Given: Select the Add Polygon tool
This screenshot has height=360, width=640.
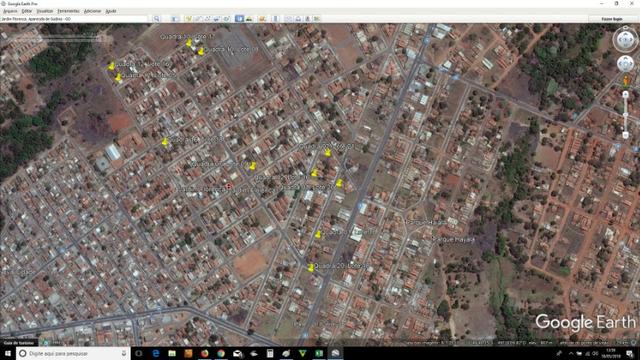Looking at the screenshot, I should (198, 19).
